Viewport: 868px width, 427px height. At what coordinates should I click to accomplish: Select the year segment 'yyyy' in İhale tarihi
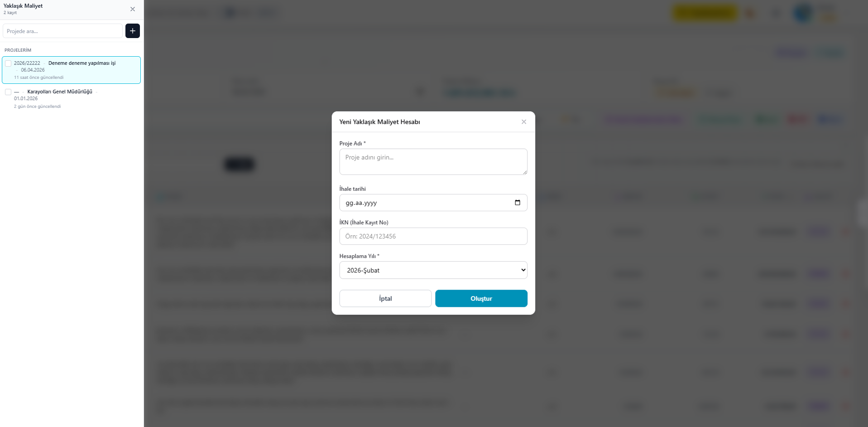[370, 203]
